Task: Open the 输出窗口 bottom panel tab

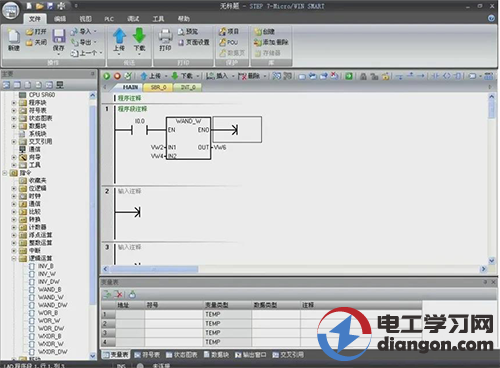Action: 251,355
